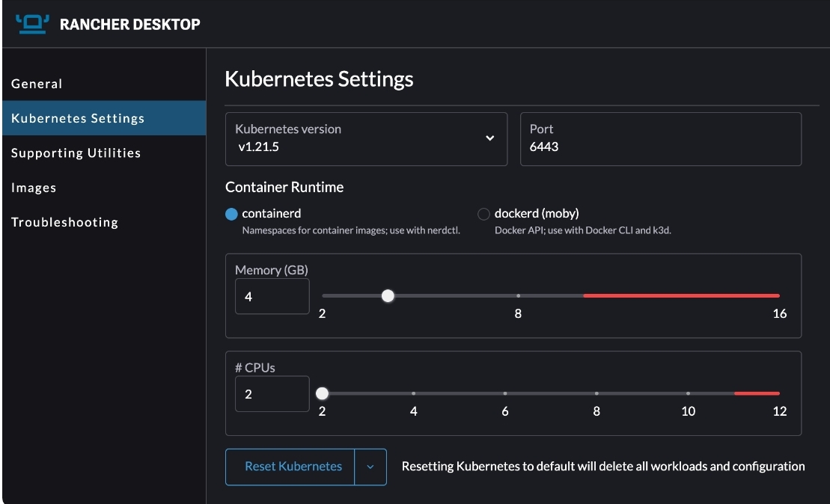Open the Troubleshooting section
This screenshot has width=830, height=504.
point(64,222)
